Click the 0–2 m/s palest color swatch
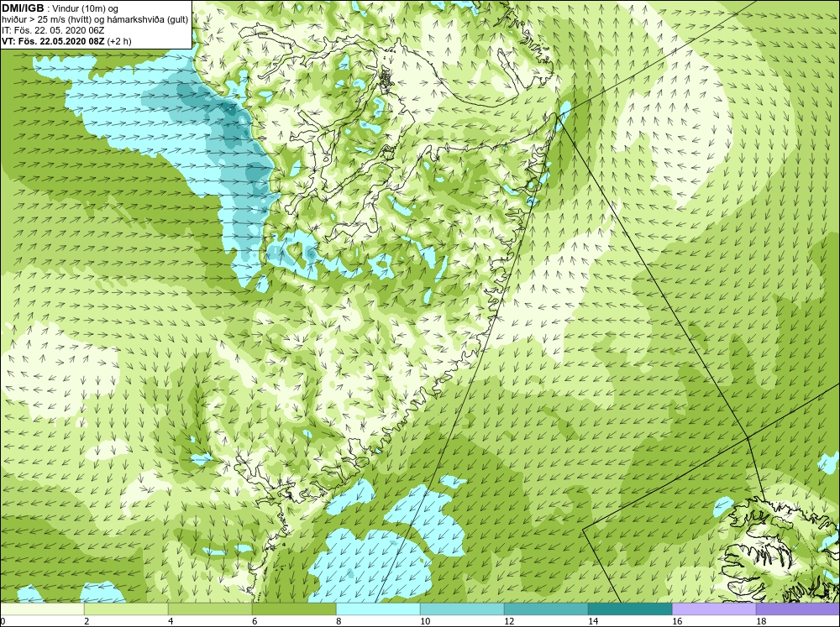 (x=42, y=609)
